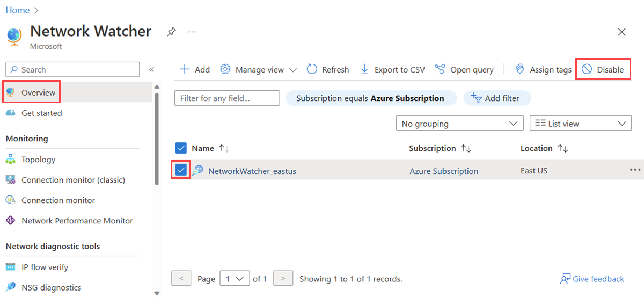Open the List view dropdown
644x297 pixels.
(581, 124)
